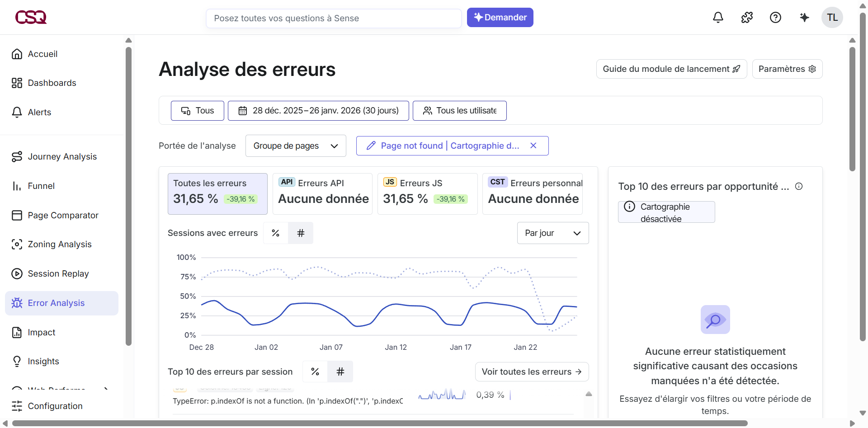Select the Erreurs API tab
The height and width of the screenshot is (428, 868).
[322, 193]
